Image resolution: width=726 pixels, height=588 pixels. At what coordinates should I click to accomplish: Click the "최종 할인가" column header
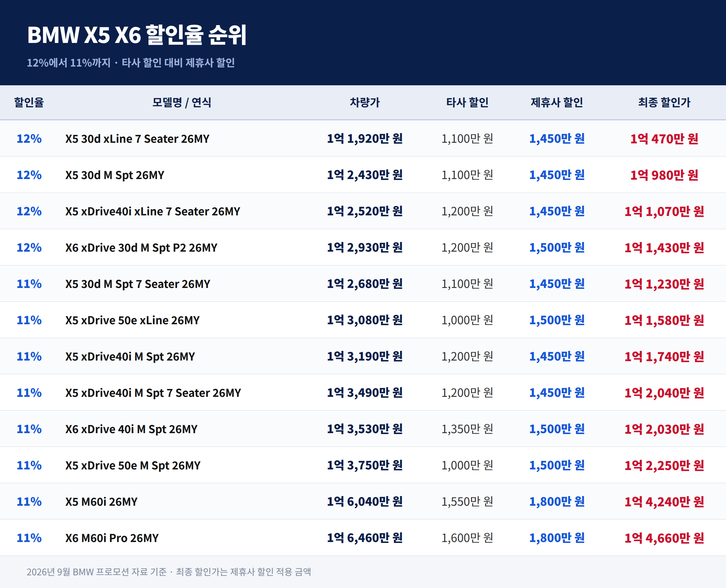664,102
